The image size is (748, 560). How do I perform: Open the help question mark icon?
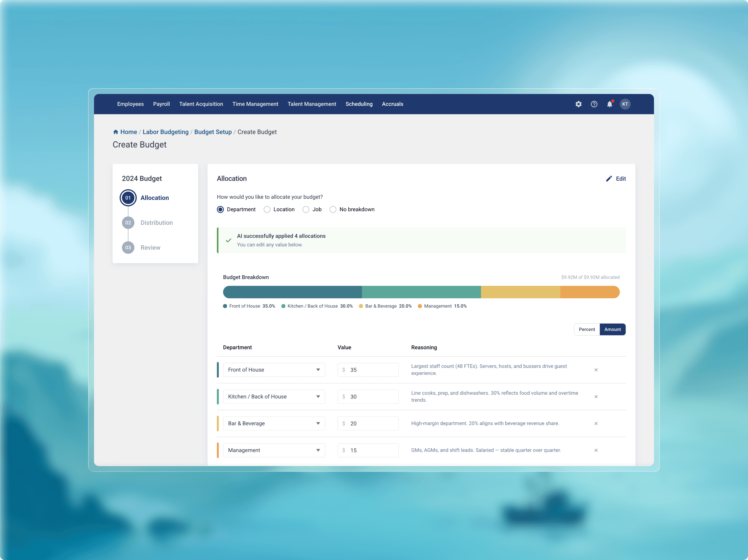(x=594, y=104)
